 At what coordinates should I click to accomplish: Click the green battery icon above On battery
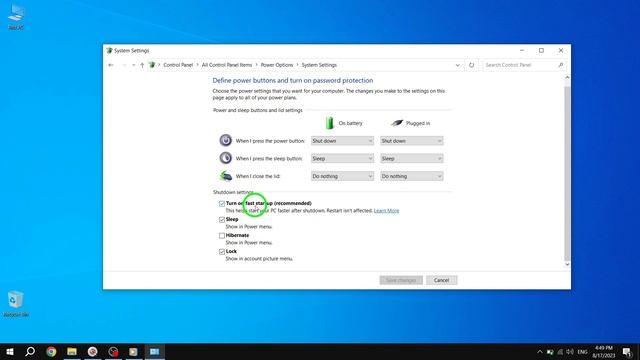[x=329, y=122]
